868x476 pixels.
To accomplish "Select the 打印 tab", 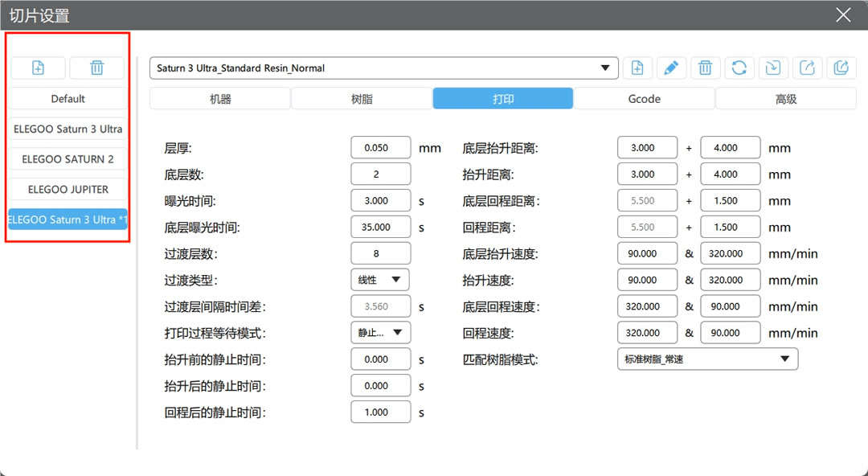I will point(502,99).
